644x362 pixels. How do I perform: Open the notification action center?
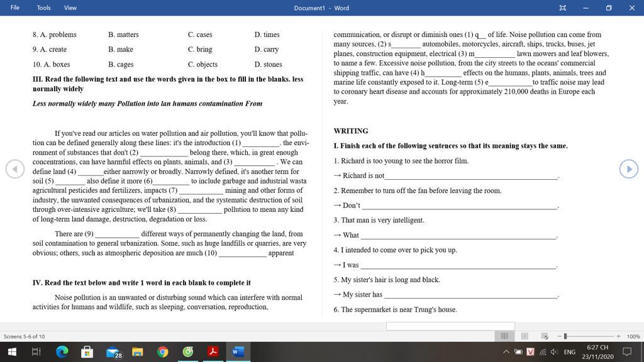point(627,352)
